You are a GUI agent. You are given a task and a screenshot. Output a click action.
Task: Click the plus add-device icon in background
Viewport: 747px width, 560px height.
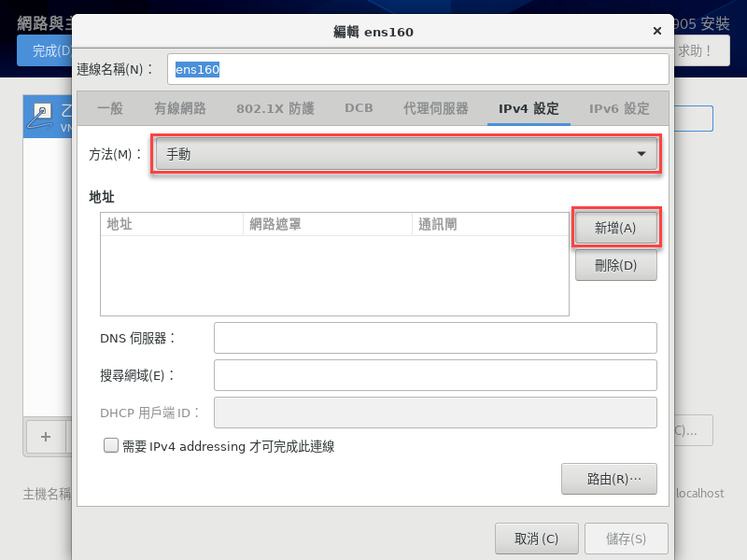point(46,437)
